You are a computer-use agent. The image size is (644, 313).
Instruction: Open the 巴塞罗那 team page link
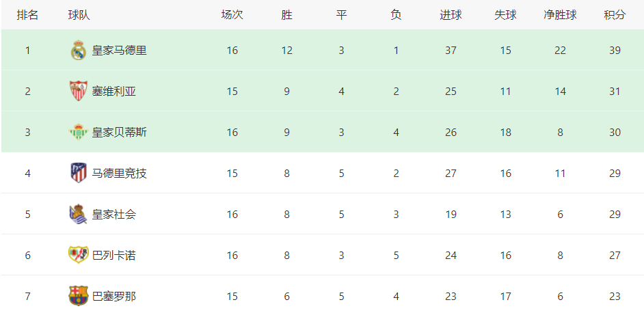pyautogui.click(x=113, y=296)
